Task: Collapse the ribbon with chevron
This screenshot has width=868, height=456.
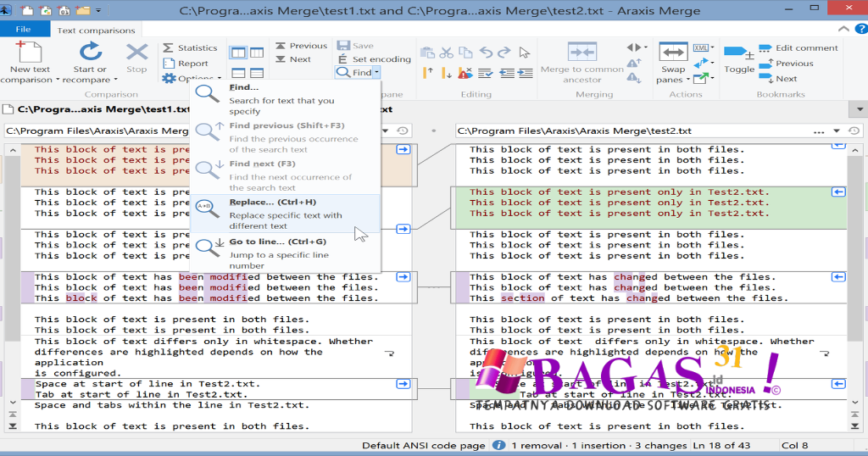Action: pos(843,29)
